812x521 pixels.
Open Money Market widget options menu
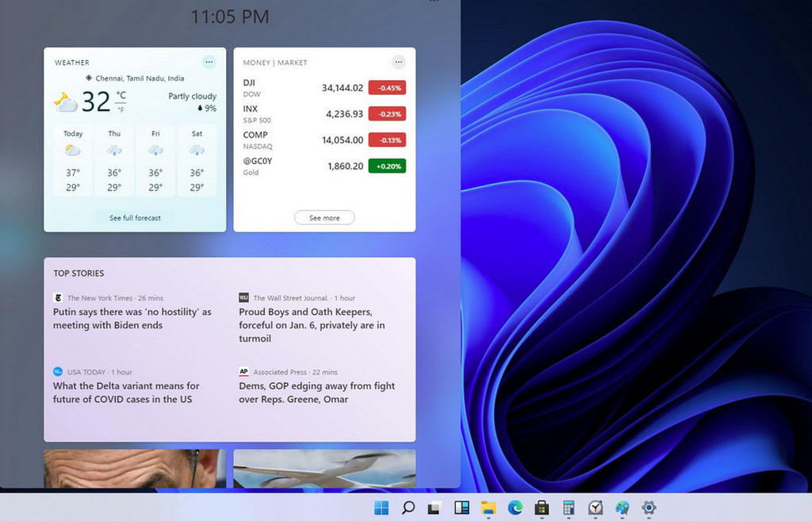pyautogui.click(x=398, y=62)
